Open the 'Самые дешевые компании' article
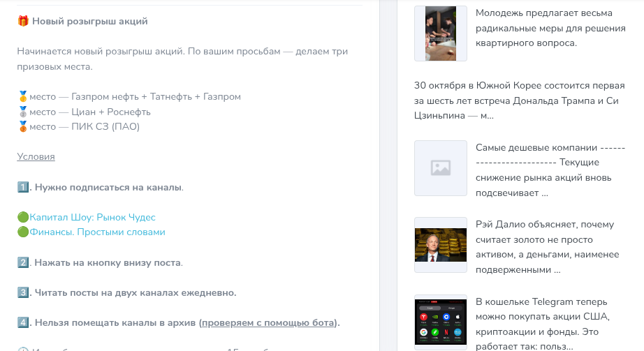The image size is (644, 351). pyautogui.click(x=550, y=170)
